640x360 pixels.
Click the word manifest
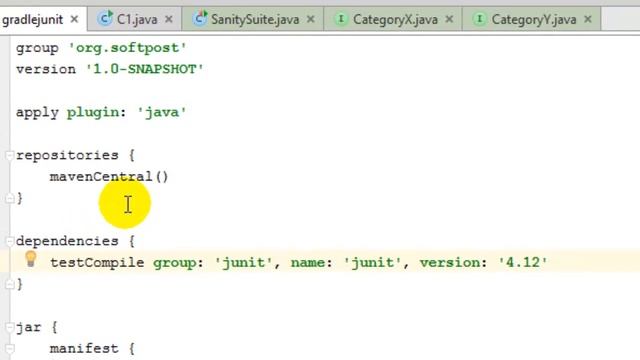tap(84, 349)
